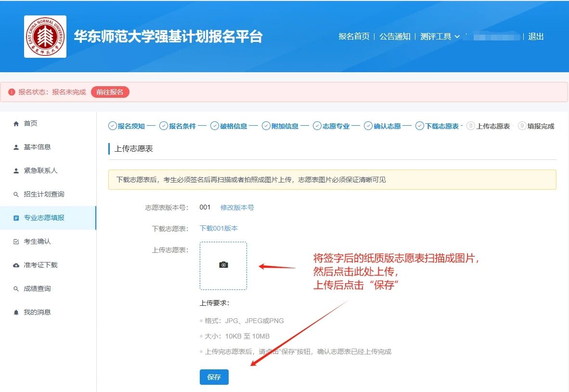The width and height of the screenshot is (569, 392).
Task: Click the bell icon beside 我的消息
Action: point(16,313)
